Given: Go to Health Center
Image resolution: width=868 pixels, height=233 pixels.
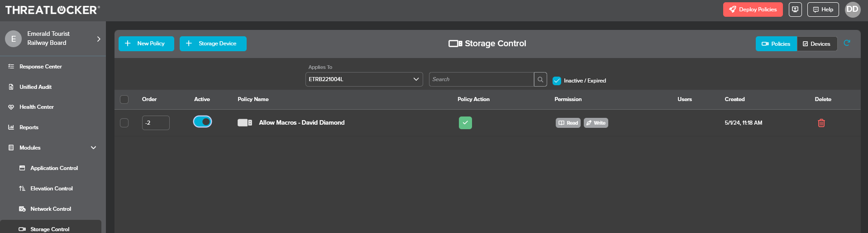Looking at the screenshot, I should [x=36, y=107].
